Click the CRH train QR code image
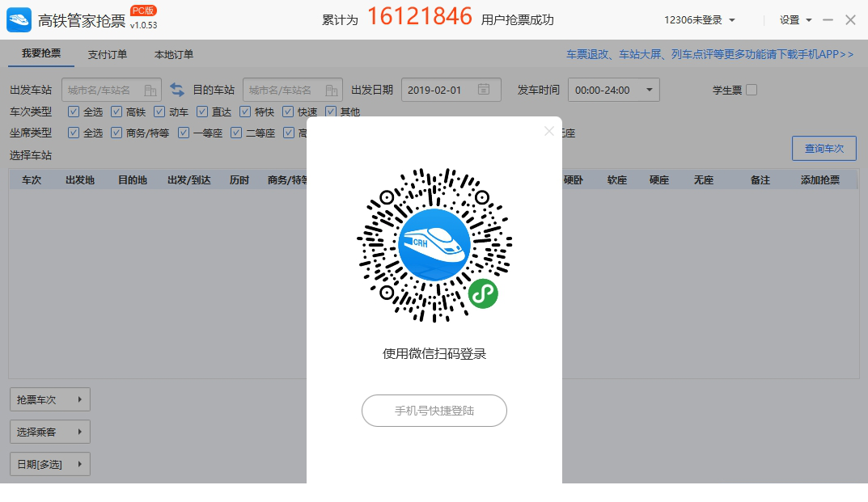The image size is (868, 502). click(434, 245)
